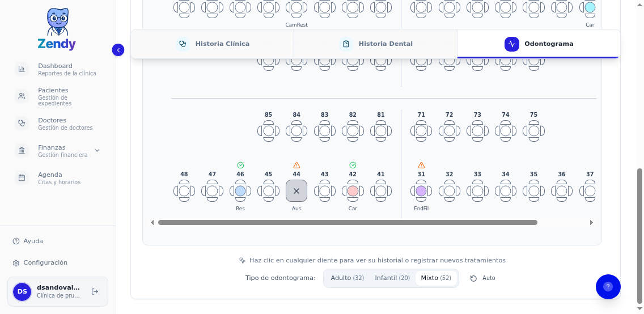Switch to Adulto (32) odontogram type
644x314 pixels.
(347, 278)
